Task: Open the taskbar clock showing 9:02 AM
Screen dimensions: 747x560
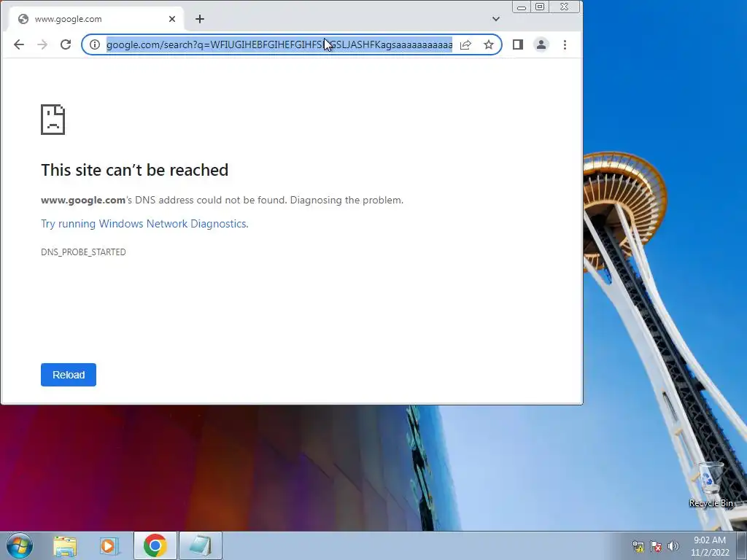Action: click(710, 546)
